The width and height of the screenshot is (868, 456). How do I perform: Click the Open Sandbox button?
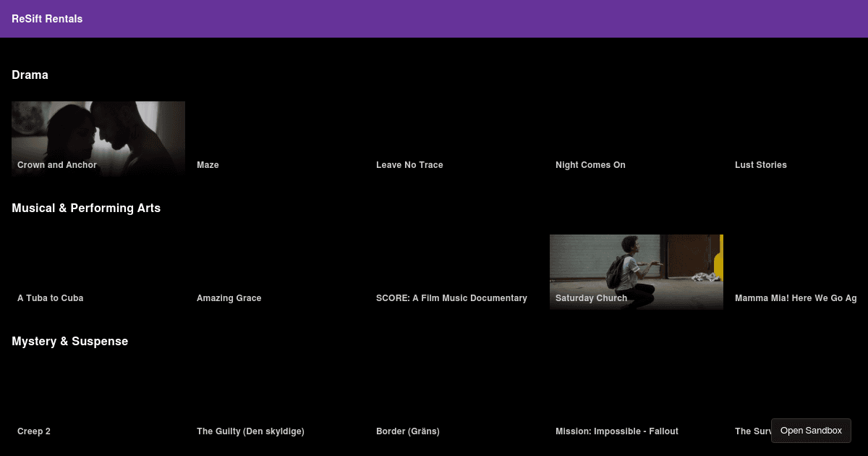(811, 430)
